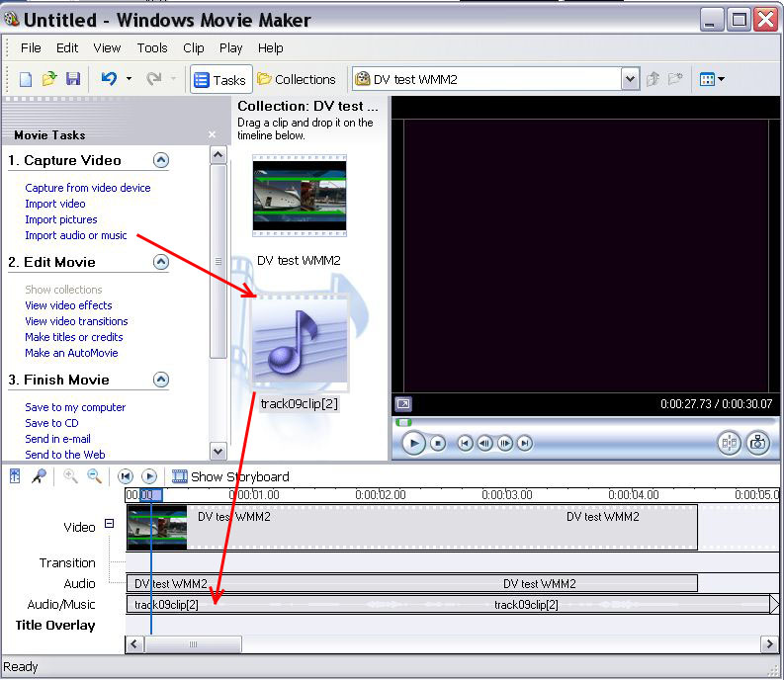Click the monitor Play button
Viewport: 784px width, 680px height.
413,444
